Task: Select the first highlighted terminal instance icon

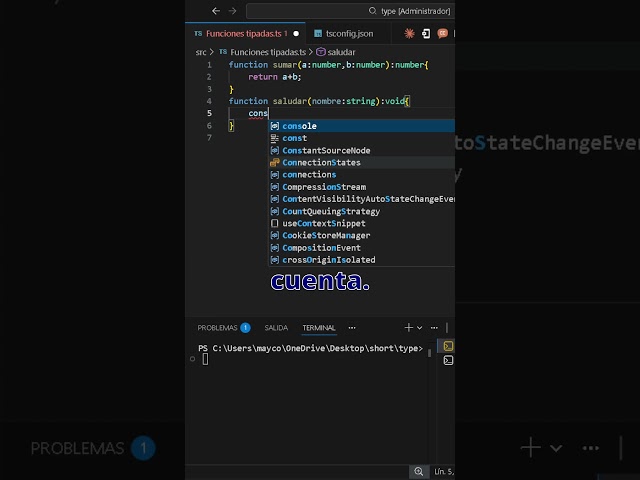Action: [448, 346]
